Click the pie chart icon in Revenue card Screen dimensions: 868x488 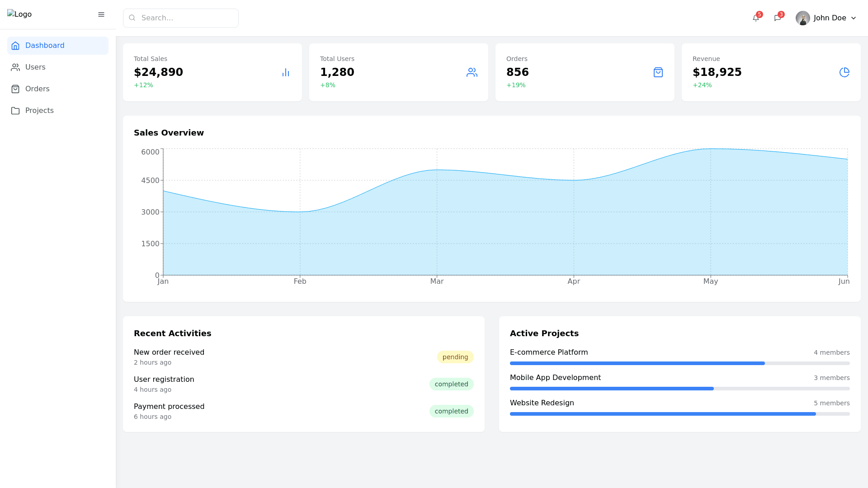(x=844, y=72)
